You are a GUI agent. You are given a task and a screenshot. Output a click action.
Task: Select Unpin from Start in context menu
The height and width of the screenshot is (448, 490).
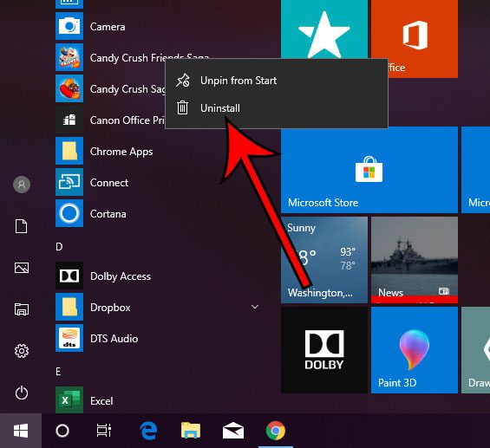[277, 81]
